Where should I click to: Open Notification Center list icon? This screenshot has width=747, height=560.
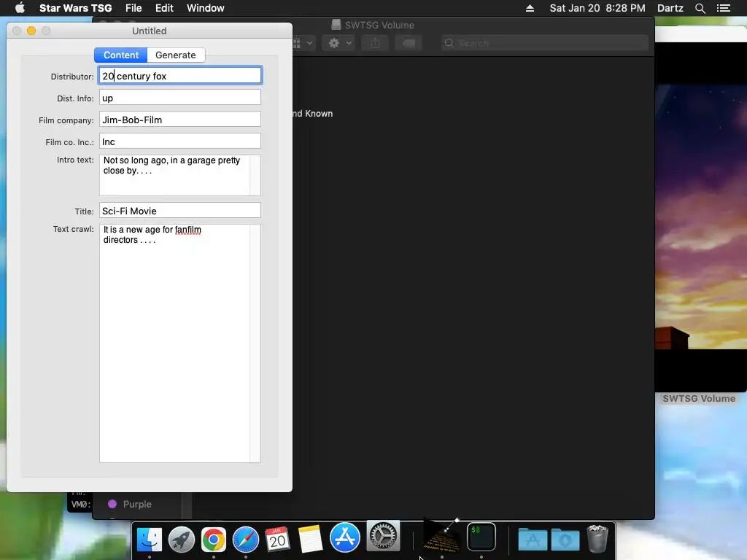(724, 8)
